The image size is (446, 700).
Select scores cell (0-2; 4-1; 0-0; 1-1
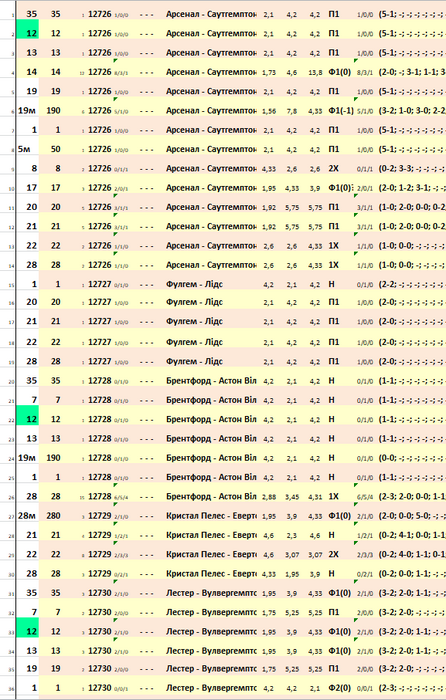tap(412, 535)
